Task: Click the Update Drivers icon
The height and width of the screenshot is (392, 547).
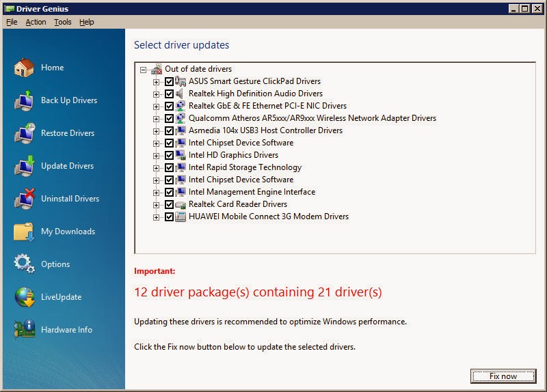Action: (24, 166)
